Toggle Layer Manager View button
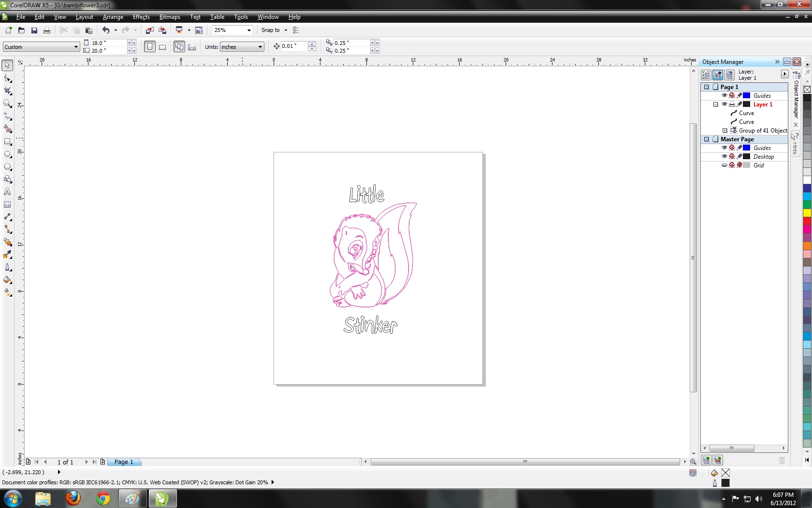 (729, 75)
